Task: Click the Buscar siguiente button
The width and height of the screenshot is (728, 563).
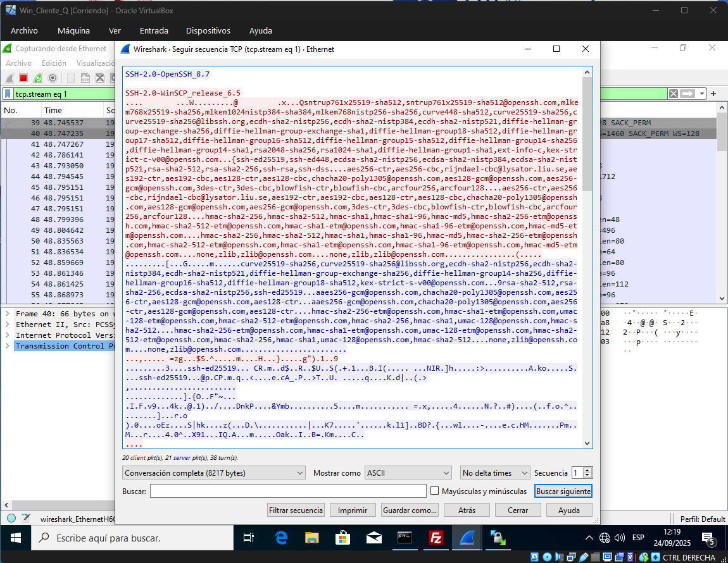Action: 563,491
